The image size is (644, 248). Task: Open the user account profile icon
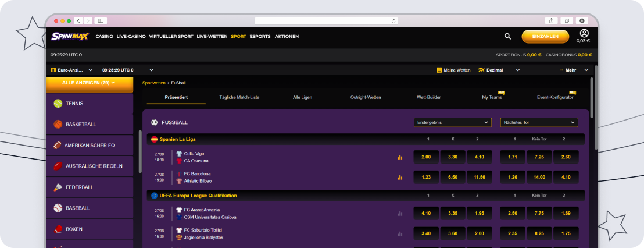pos(584,33)
